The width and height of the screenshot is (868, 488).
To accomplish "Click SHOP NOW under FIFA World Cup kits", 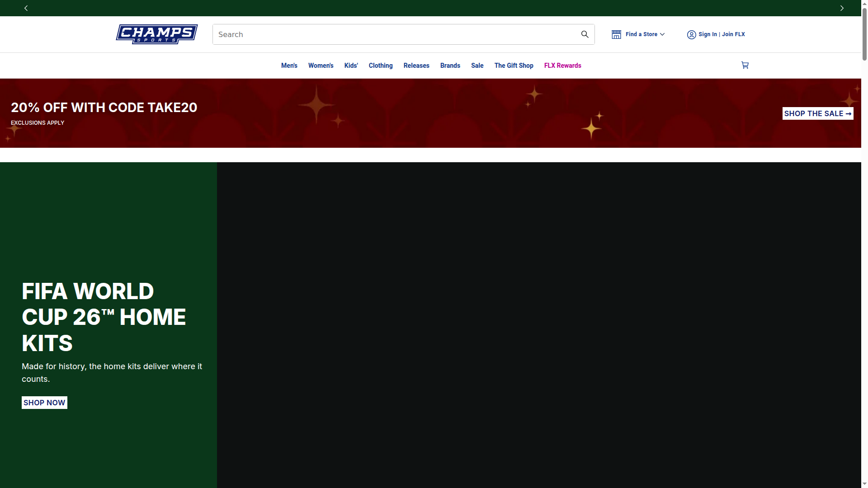I will (x=44, y=403).
